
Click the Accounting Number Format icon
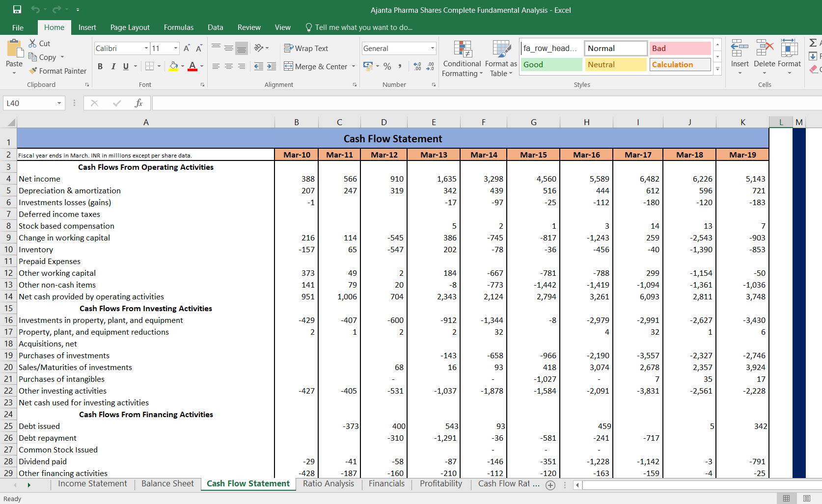click(x=368, y=66)
